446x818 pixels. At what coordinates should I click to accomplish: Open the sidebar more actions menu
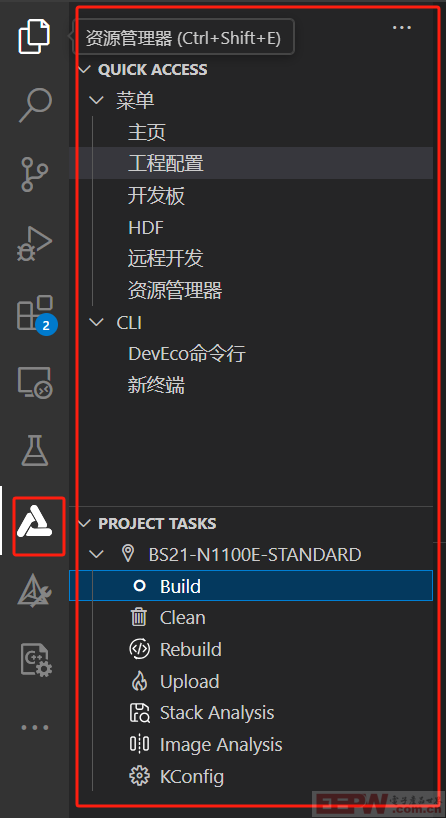(402, 28)
